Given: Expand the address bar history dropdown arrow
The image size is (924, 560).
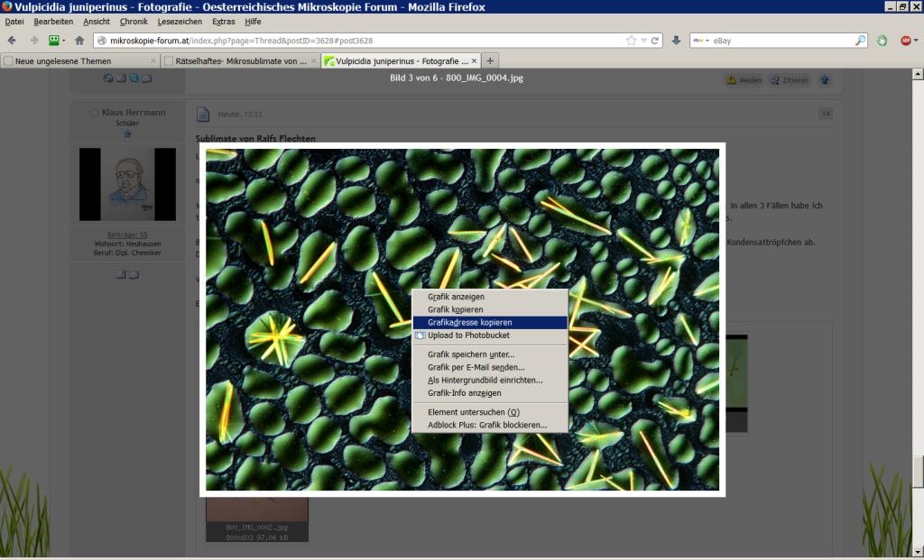Looking at the screenshot, I should (x=643, y=41).
